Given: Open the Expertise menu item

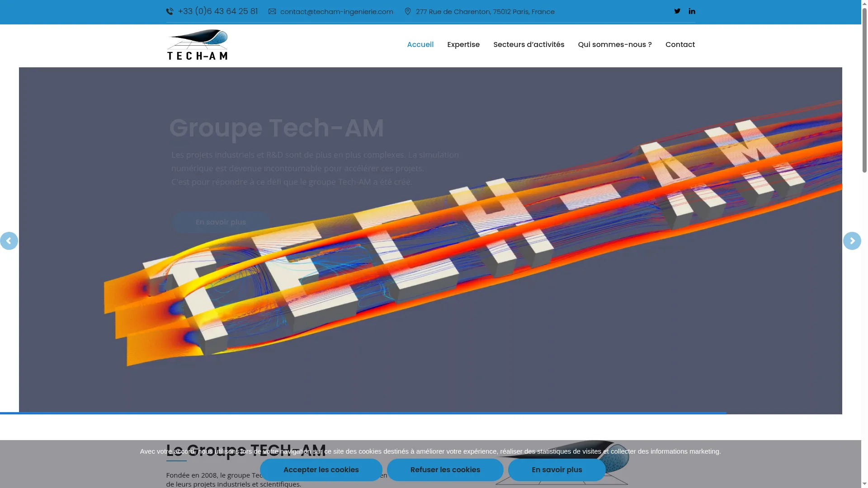Looking at the screenshot, I should pos(463,45).
